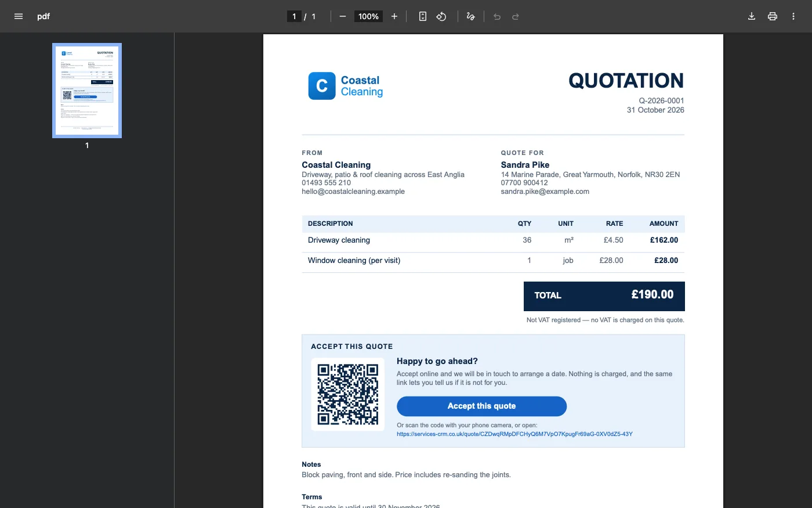The width and height of the screenshot is (812, 508).
Task: Click the phone number 01493 555 210
Action: [326, 183]
